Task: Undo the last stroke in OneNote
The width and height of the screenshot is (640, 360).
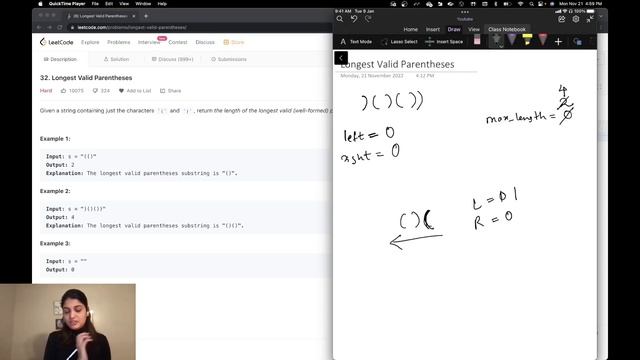Action: (354, 19)
